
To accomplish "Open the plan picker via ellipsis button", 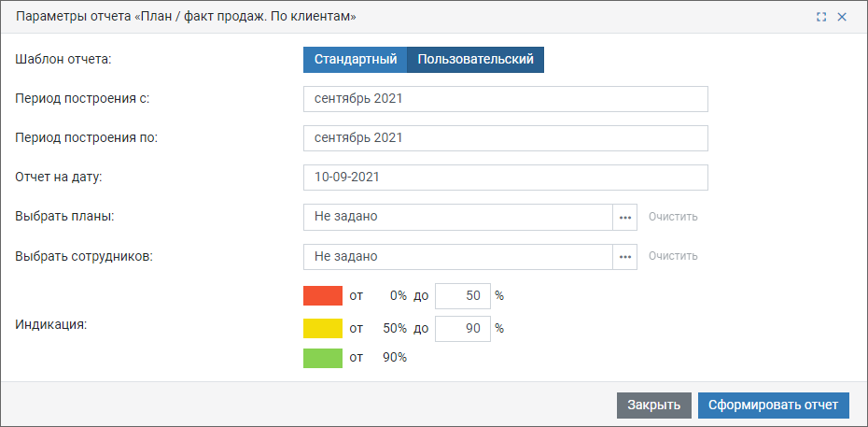I will [625, 217].
